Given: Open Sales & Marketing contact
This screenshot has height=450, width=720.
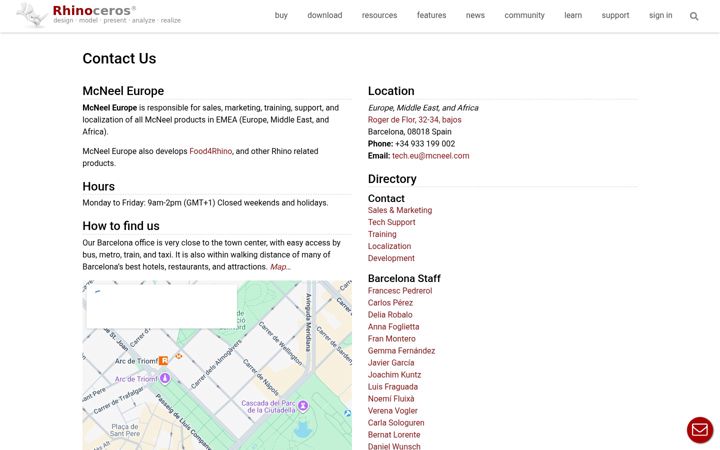Looking at the screenshot, I should click(x=399, y=210).
